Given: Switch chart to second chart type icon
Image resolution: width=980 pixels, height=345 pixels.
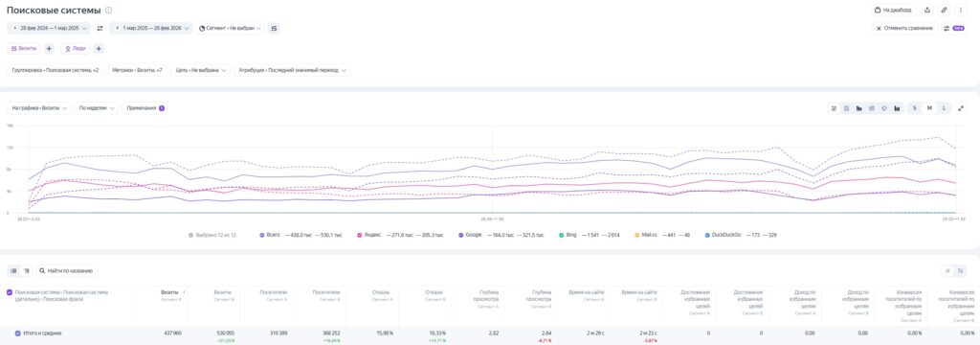Looking at the screenshot, I should pos(846,108).
